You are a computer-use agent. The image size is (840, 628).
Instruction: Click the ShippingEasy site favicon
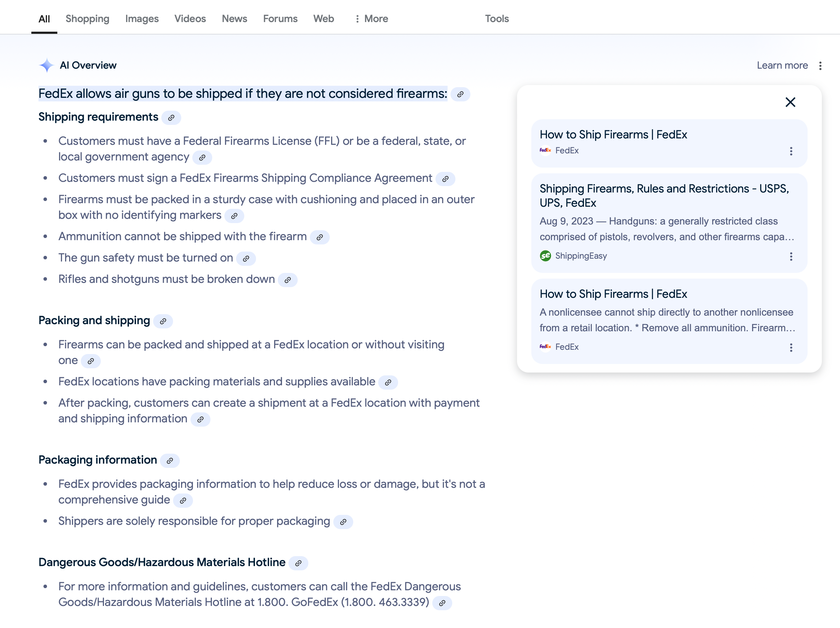click(545, 256)
